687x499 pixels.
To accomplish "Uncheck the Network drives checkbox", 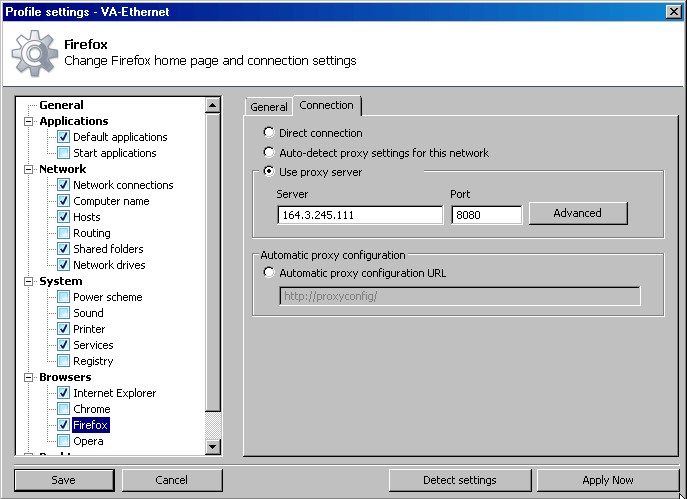I will [x=63, y=265].
